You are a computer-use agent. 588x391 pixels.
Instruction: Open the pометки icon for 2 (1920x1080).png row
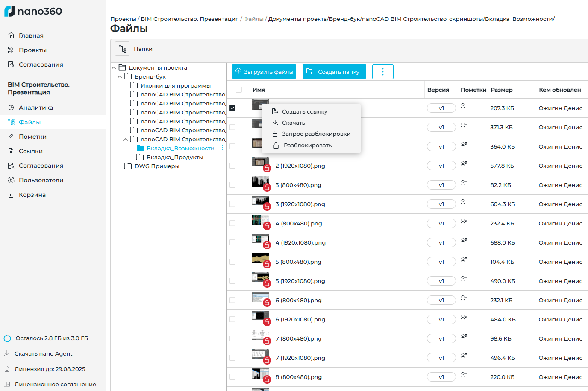[x=464, y=166]
